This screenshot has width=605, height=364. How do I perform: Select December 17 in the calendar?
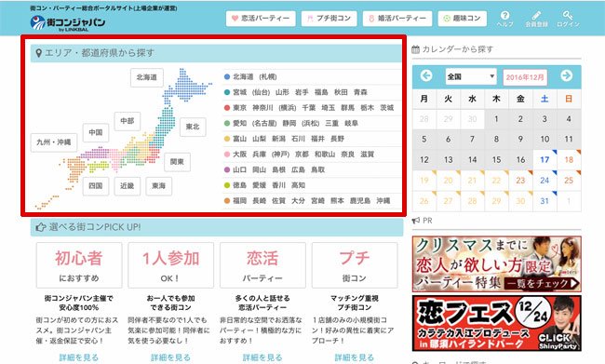[x=544, y=159]
